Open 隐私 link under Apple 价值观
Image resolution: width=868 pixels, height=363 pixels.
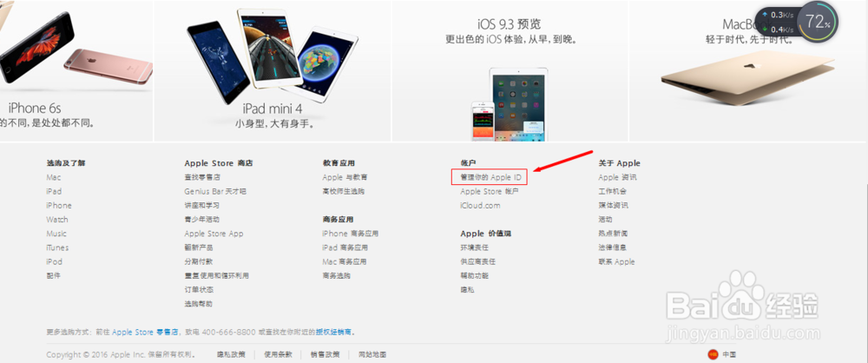point(467,290)
